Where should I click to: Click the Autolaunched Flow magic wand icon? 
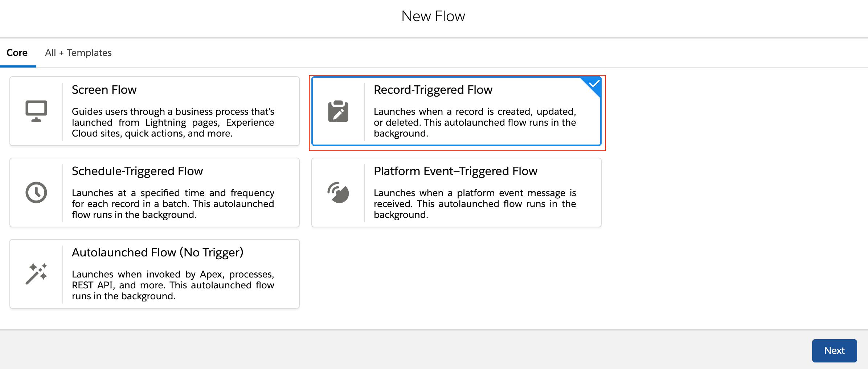pos(36,274)
